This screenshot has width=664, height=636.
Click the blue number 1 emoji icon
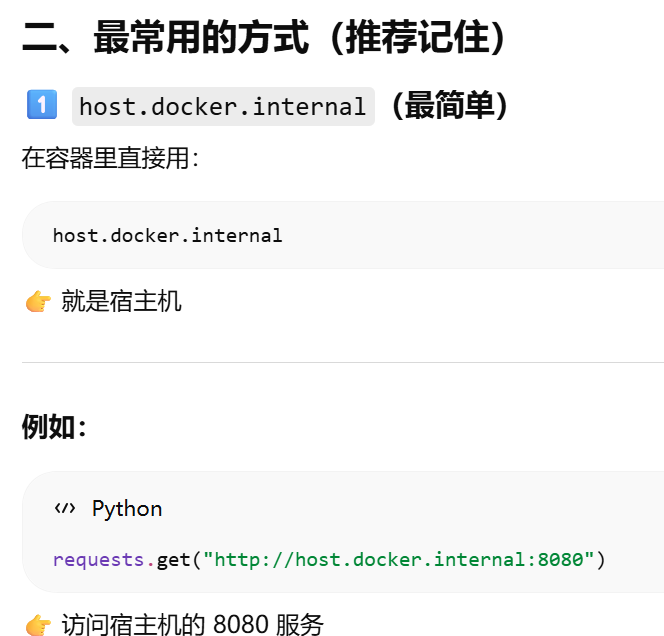(x=42, y=105)
